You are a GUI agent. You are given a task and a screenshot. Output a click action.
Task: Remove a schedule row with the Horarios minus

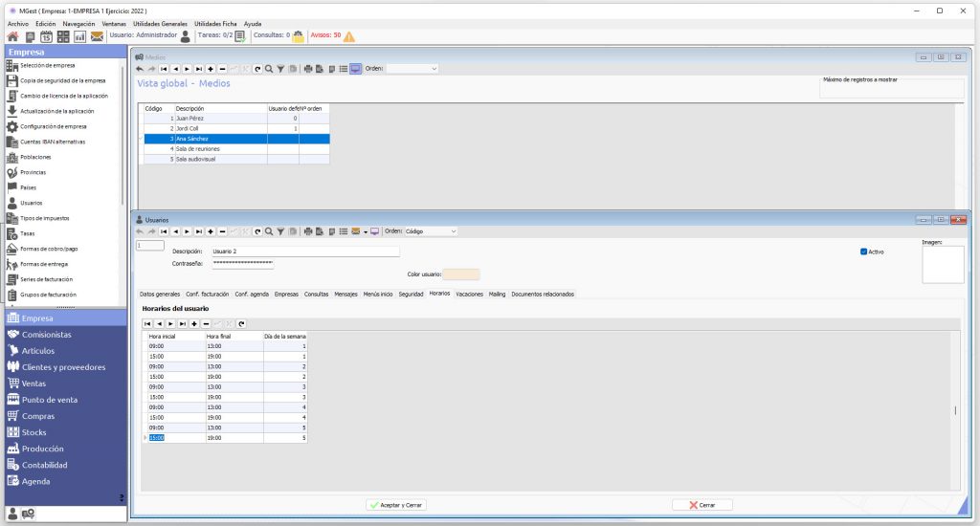tap(207, 324)
